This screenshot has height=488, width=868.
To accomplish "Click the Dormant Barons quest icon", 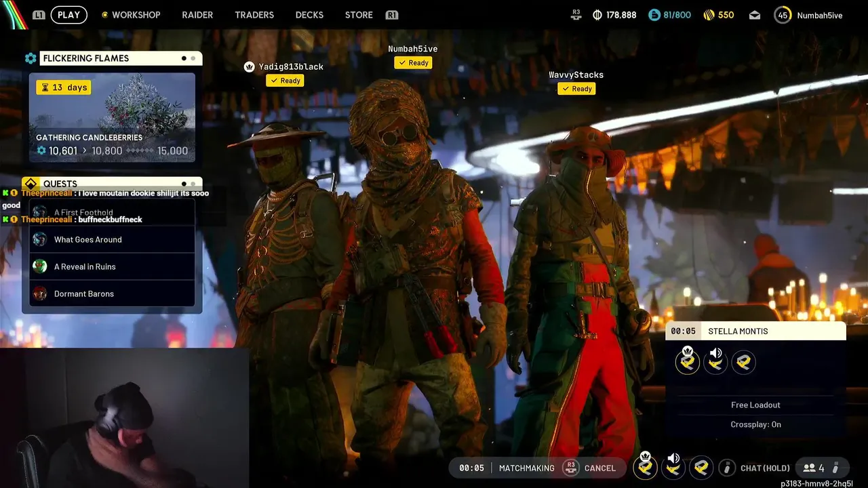I will tap(40, 293).
